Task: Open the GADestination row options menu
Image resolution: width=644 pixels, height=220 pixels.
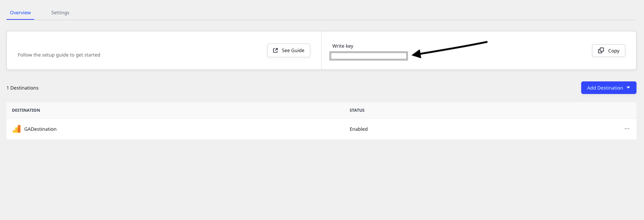Action: (627, 129)
